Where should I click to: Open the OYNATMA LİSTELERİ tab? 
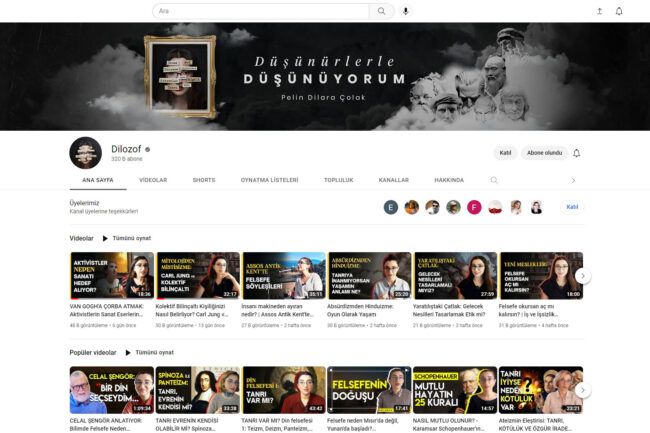(269, 180)
